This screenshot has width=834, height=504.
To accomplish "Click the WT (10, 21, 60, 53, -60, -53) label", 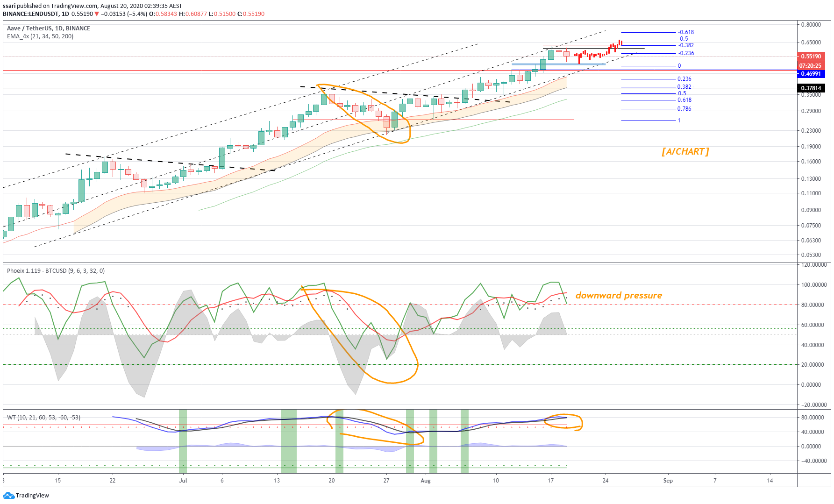I will pos(44,418).
